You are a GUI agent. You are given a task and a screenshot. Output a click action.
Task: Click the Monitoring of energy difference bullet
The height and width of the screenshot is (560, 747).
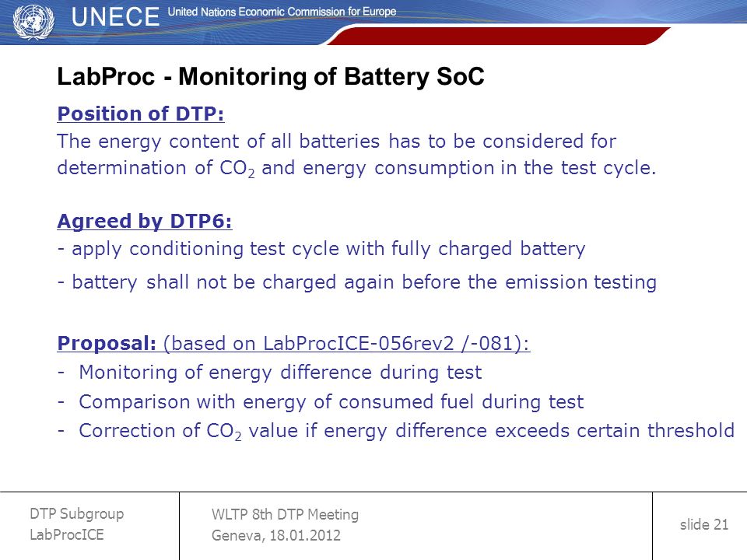tap(270, 373)
